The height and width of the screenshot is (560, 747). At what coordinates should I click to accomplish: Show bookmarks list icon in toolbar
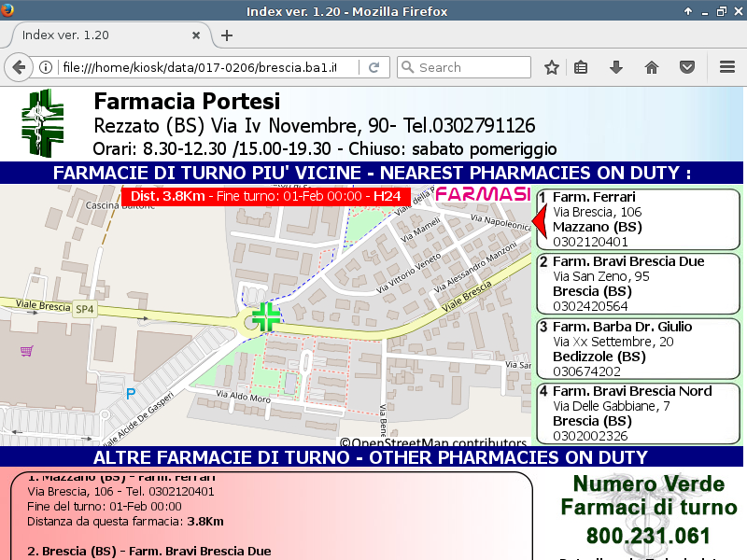pos(581,67)
